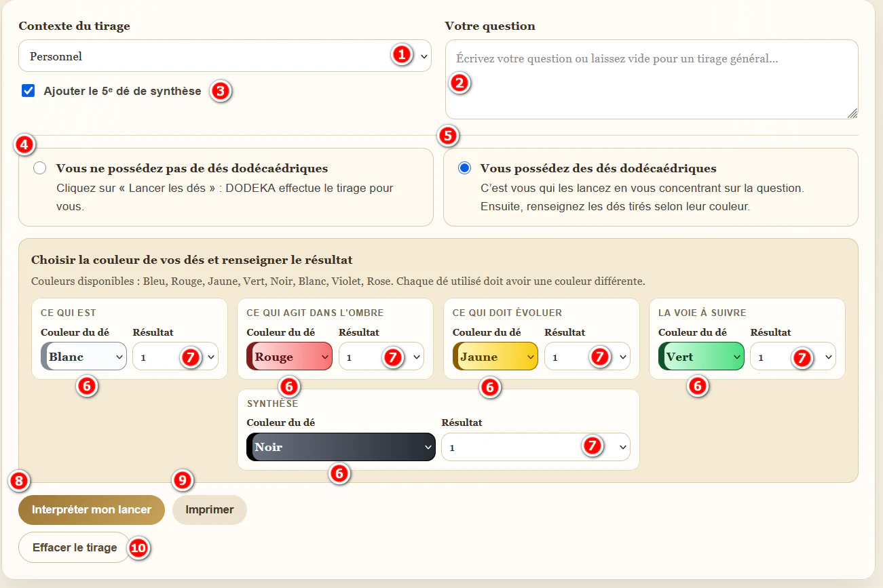Select the 'Vous possédez des dés dodécaédriques' radio option
883x588 pixels.
coord(464,168)
